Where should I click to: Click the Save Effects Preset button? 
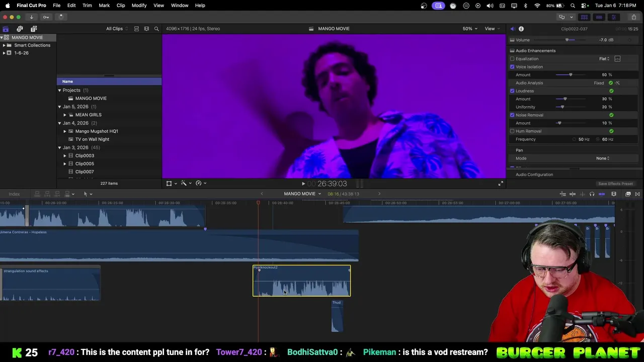(615, 184)
